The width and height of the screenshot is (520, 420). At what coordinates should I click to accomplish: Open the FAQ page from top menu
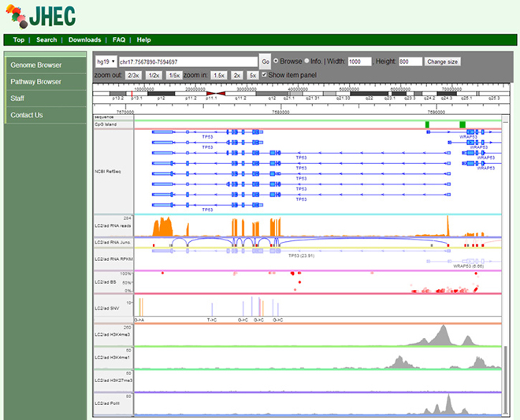(119, 39)
